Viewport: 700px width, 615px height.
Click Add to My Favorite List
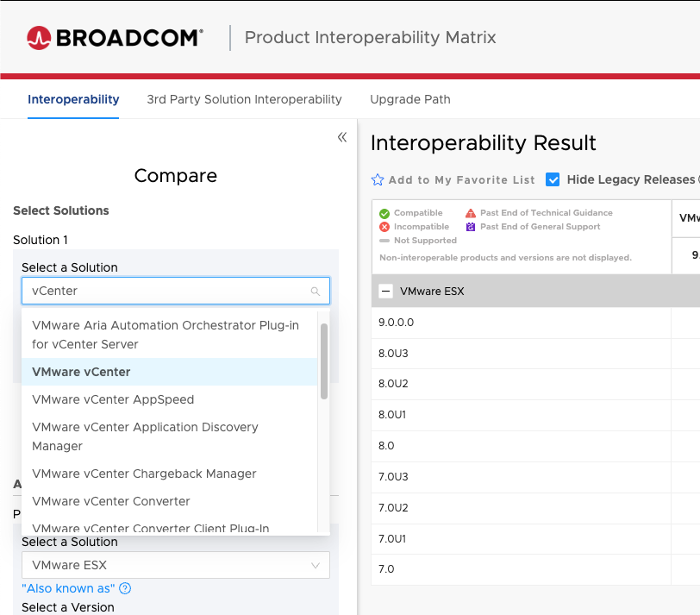[x=461, y=180]
